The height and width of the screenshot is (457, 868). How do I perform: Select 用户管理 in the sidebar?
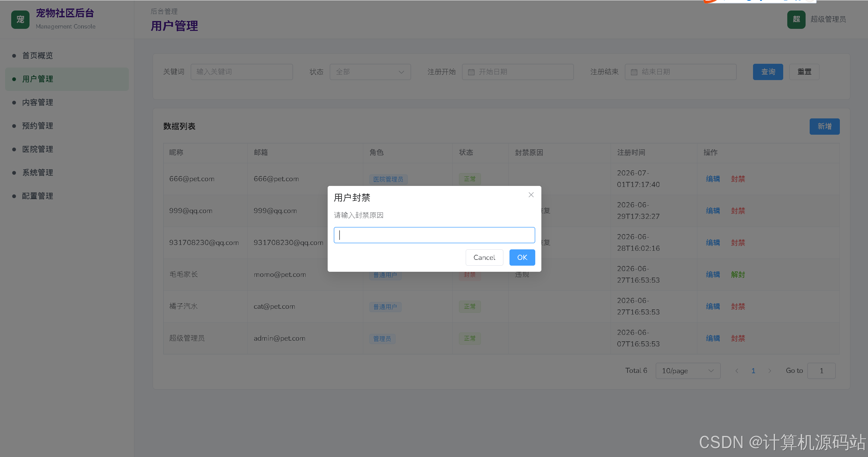coord(67,79)
